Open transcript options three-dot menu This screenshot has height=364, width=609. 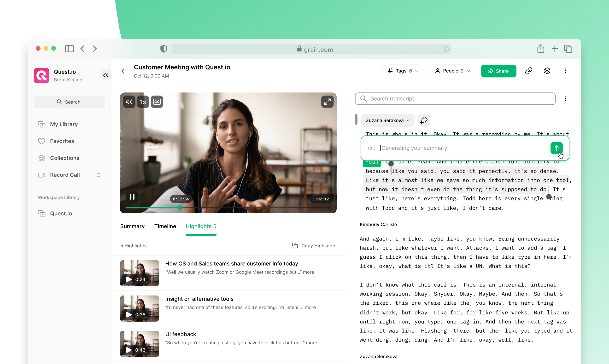(566, 99)
